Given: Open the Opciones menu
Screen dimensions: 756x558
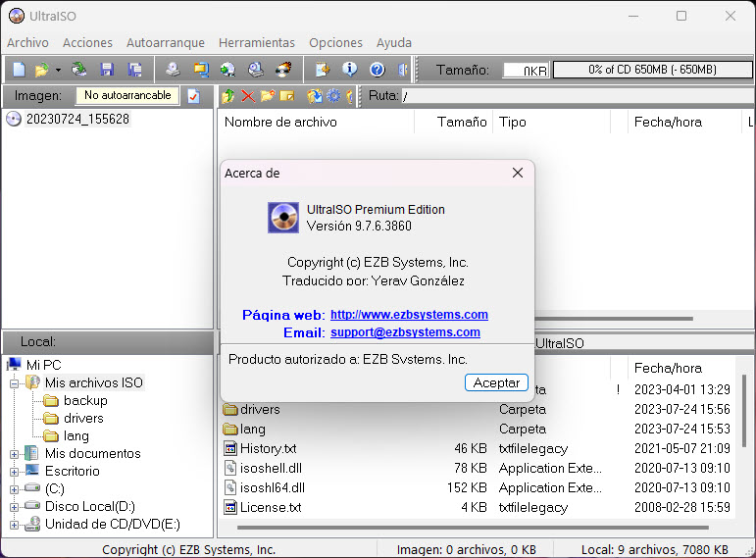Looking at the screenshot, I should [x=335, y=42].
